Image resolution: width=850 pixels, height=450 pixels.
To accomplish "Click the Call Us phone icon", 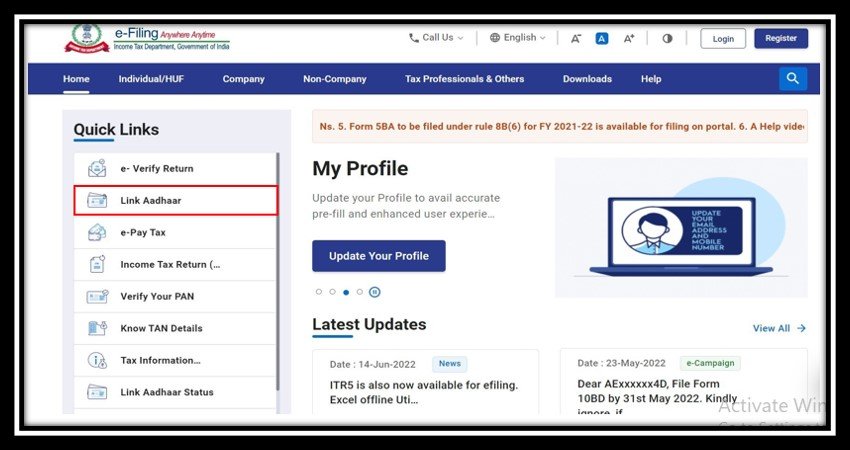I will coord(414,38).
